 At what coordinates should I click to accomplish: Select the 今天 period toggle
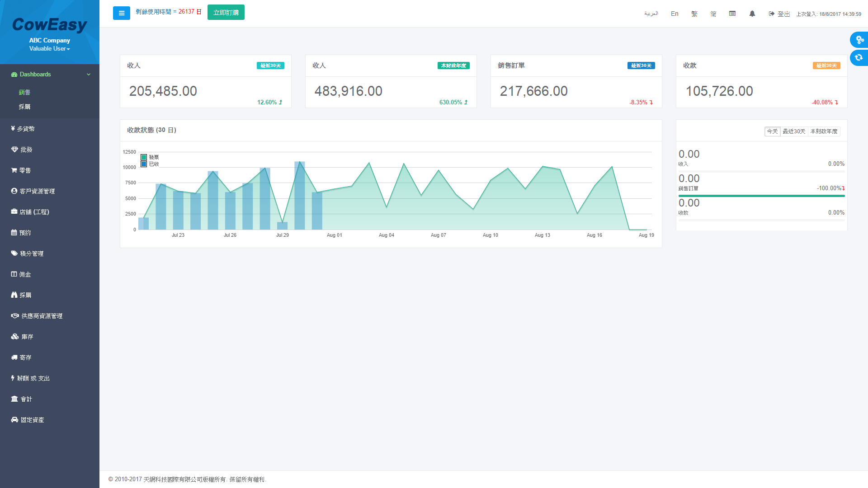pyautogui.click(x=772, y=131)
